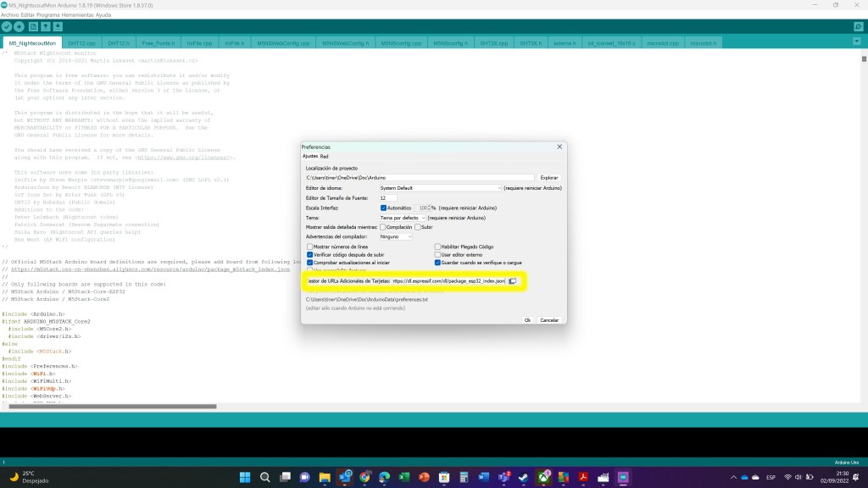Click the Explorar button
The width and height of the screenshot is (868, 488).
pyautogui.click(x=549, y=178)
